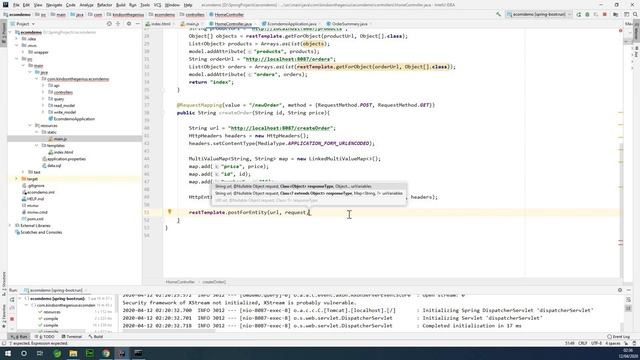Open the ecomdemo run configuration dropdown

pyautogui.click(x=538, y=14)
